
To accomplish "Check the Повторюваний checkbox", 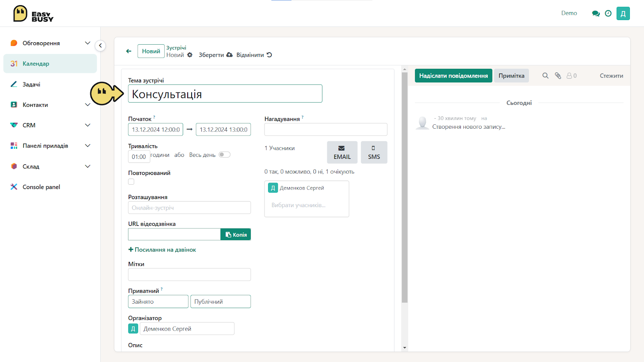I will click(131, 182).
